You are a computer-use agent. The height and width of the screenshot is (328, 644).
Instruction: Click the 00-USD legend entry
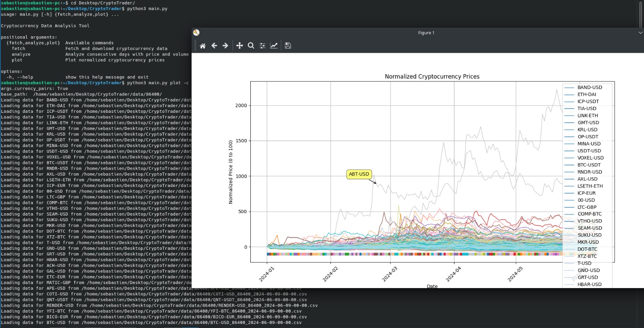click(x=580, y=200)
